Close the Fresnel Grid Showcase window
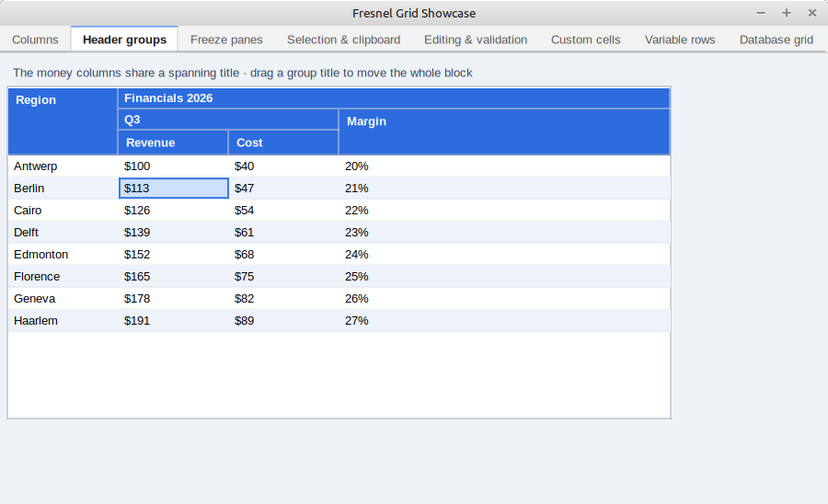 pos(812,13)
